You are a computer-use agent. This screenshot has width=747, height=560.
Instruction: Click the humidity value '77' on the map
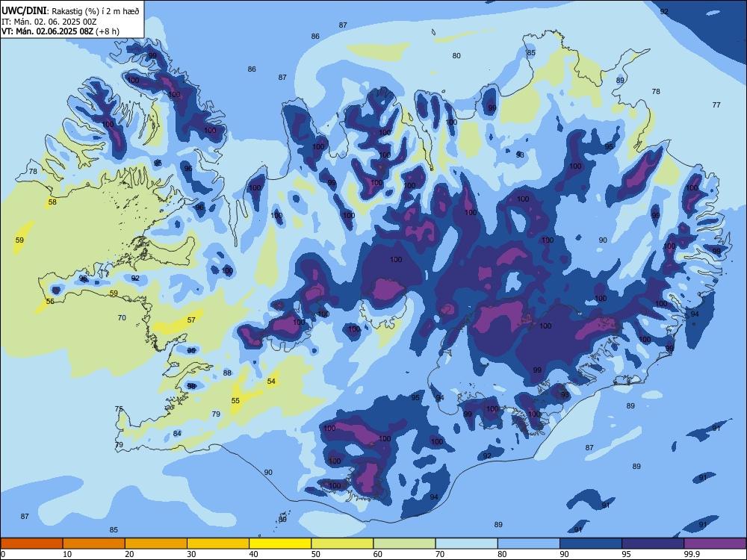pos(716,105)
